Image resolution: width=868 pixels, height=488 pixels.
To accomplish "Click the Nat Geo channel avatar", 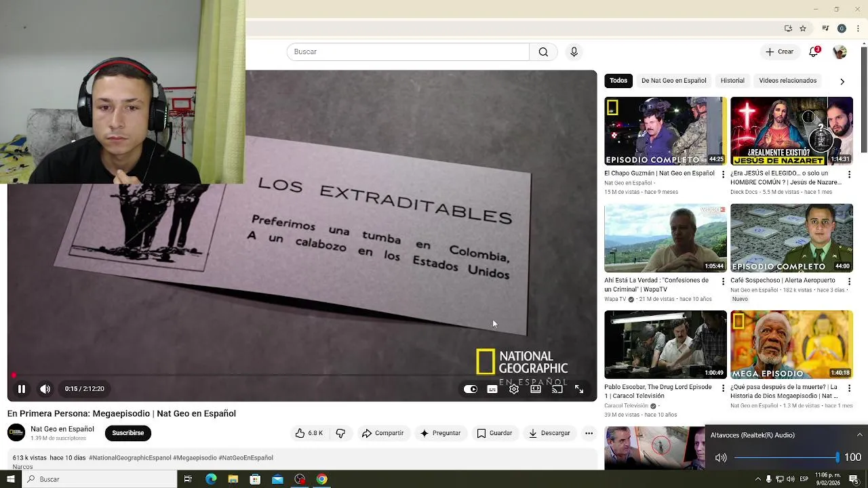I will click(16, 432).
